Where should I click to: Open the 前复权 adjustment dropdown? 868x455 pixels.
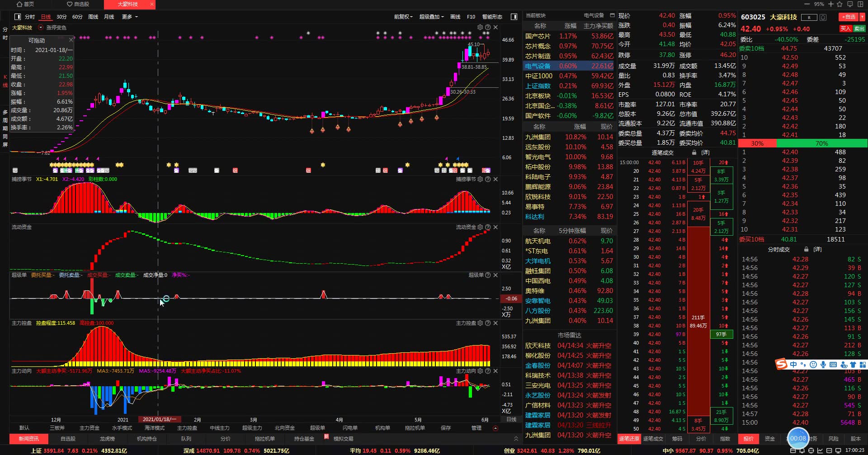coord(403,17)
